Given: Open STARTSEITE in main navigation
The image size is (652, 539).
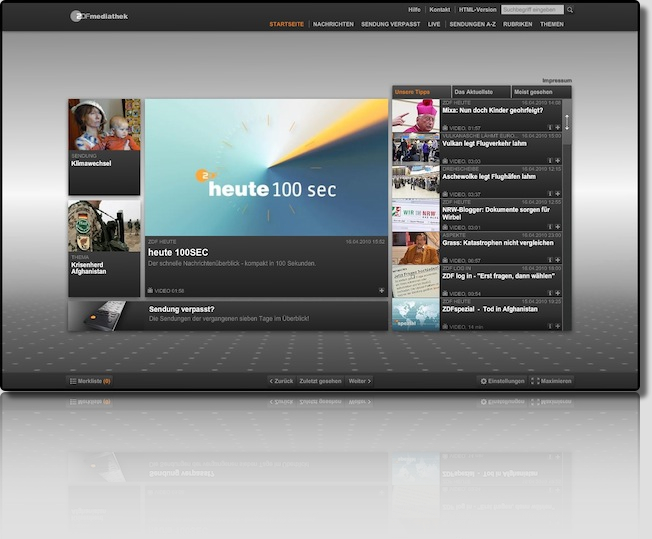Looking at the screenshot, I should (x=286, y=24).
